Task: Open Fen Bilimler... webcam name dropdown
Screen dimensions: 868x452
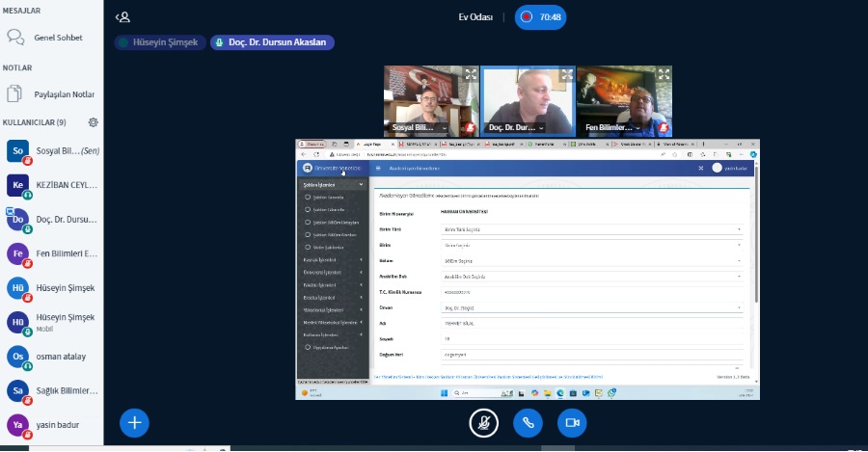Action: tap(637, 128)
